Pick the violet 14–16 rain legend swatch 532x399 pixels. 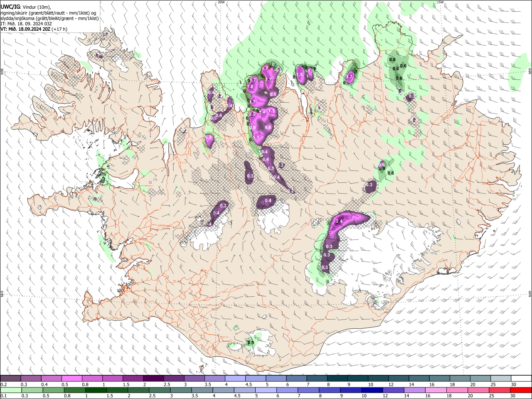tap(415, 390)
